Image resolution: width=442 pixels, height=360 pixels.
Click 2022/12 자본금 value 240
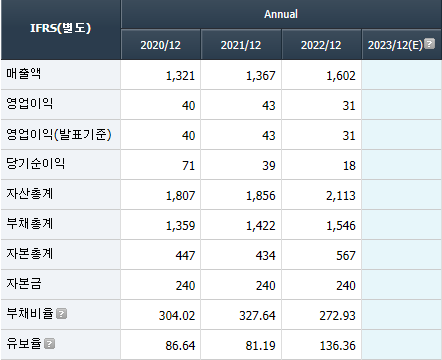[346, 286]
